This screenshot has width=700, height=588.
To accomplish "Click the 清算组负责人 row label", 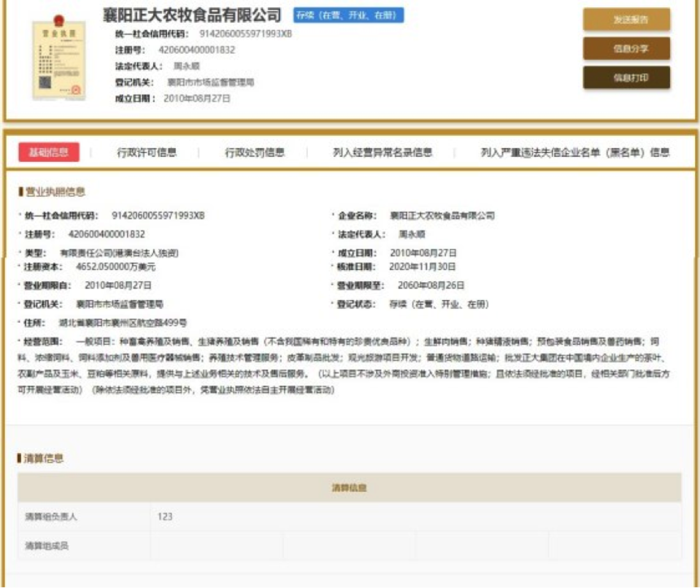I will coord(51,516).
